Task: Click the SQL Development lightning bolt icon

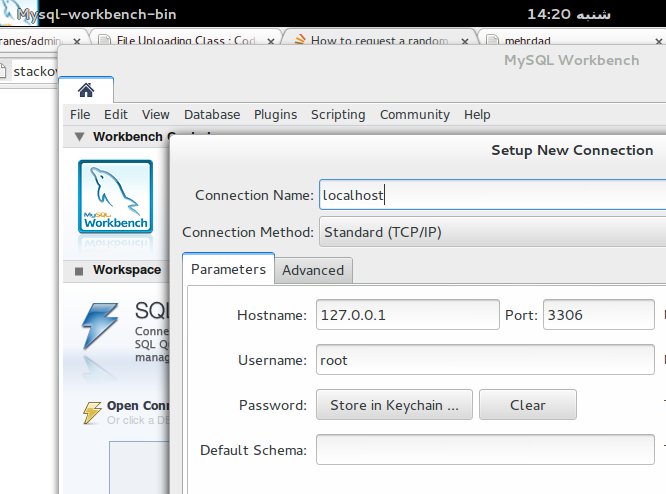Action: 99,327
